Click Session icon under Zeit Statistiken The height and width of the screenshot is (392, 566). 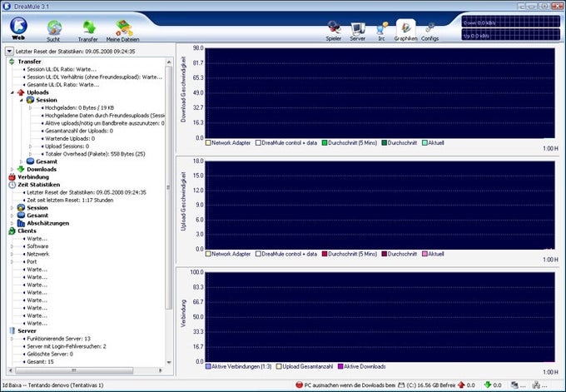pos(21,207)
